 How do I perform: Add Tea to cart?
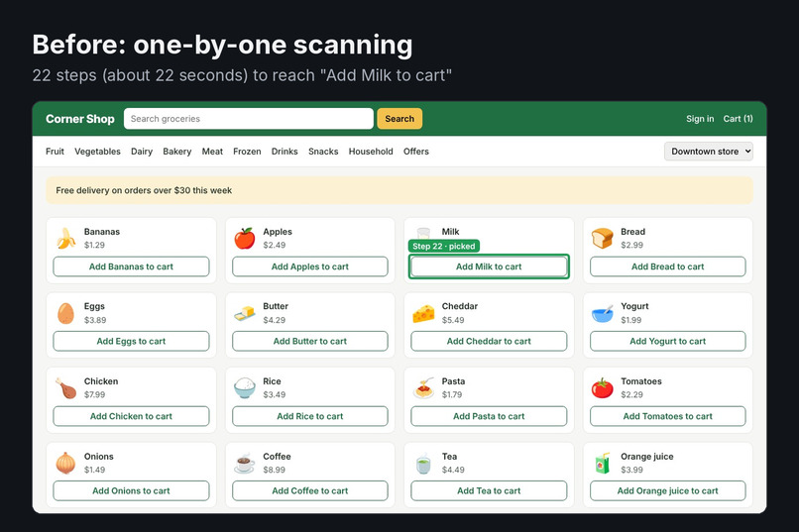pos(489,490)
